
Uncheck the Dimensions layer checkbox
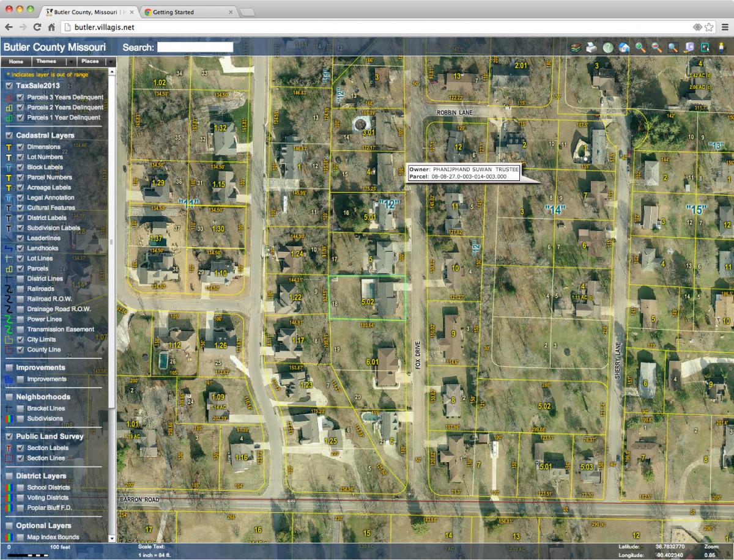click(21, 147)
